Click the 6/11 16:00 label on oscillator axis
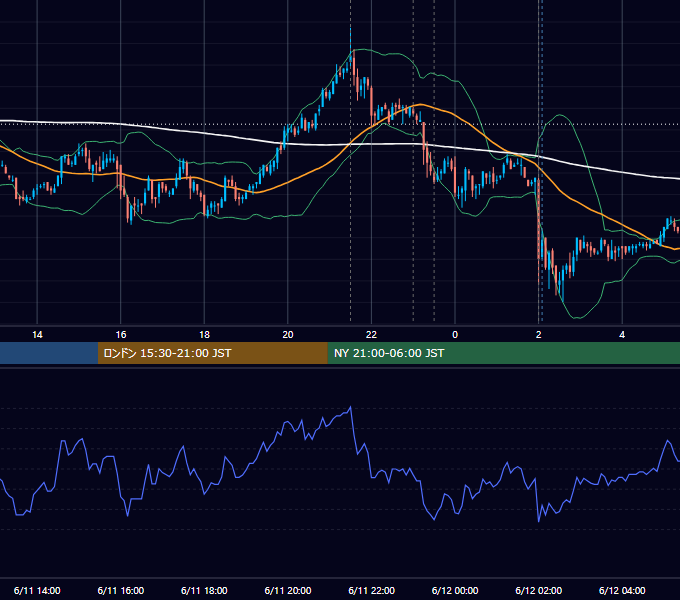 pyautogui.click(x=121, y=590)
